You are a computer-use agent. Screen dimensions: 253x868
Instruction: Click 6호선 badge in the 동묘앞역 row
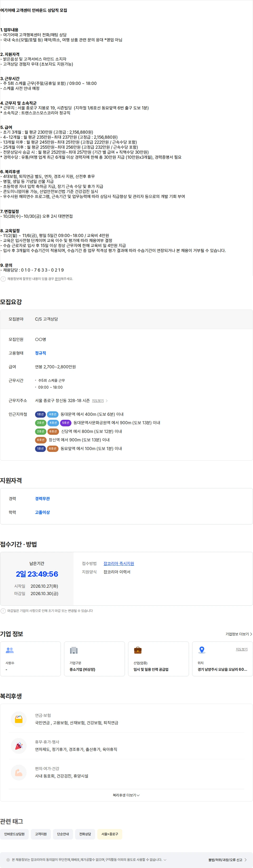point(52,449)
